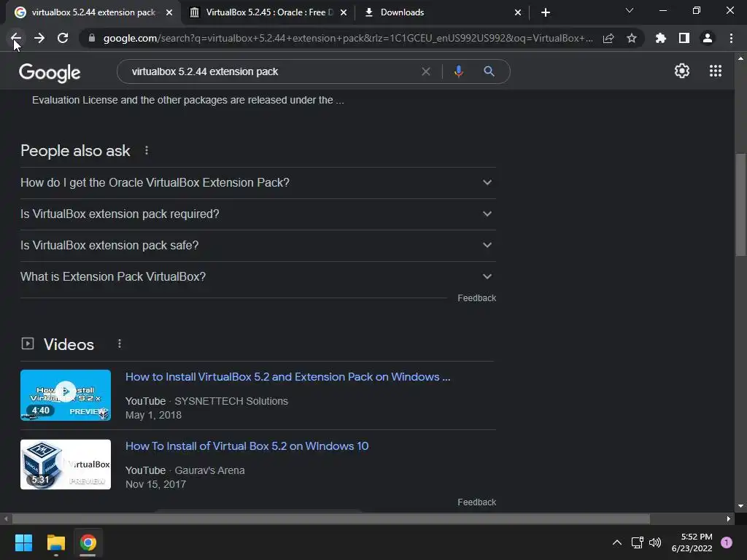Click the horizontal scrollbar thumb

pos(331,518)
